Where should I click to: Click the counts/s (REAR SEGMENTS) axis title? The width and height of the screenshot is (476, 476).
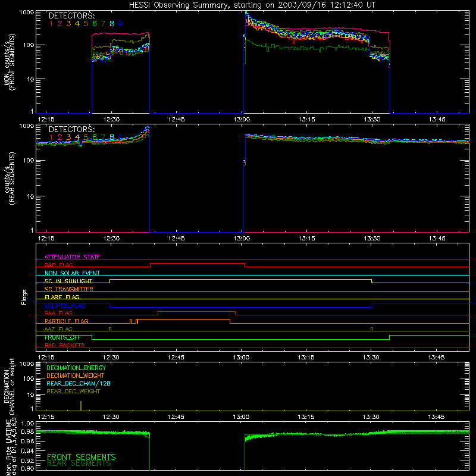[10, 178]
